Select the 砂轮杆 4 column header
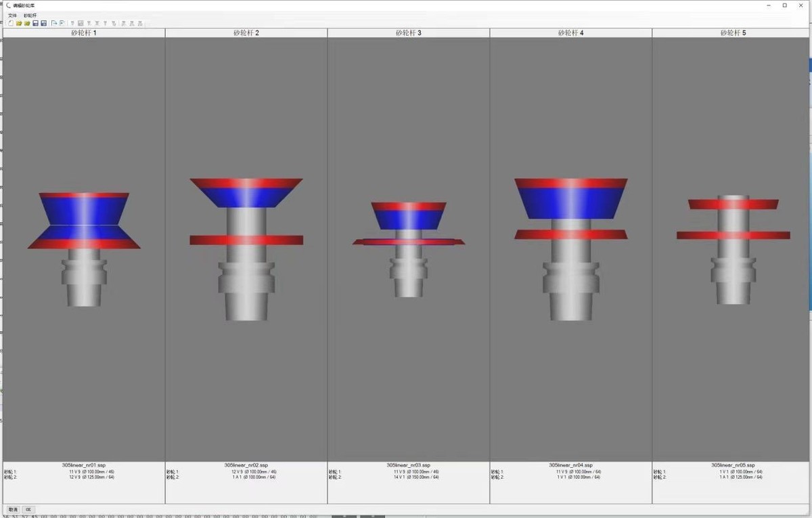The image size is (812, 518). (571, 33)
